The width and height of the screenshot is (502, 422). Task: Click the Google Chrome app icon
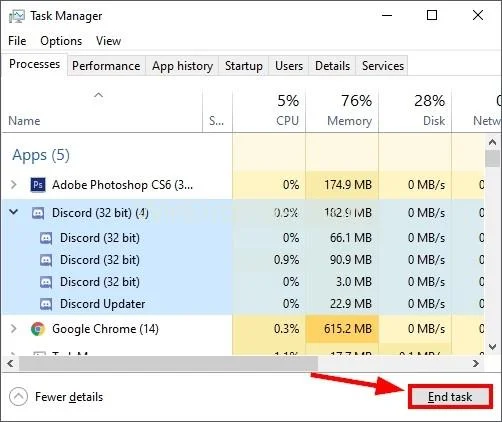tap(38, 329)
